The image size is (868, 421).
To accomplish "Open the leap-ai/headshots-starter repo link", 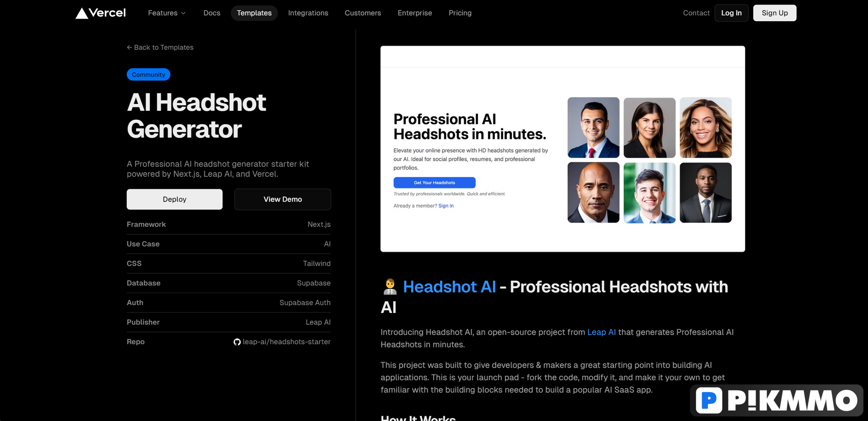I will 287,342.
